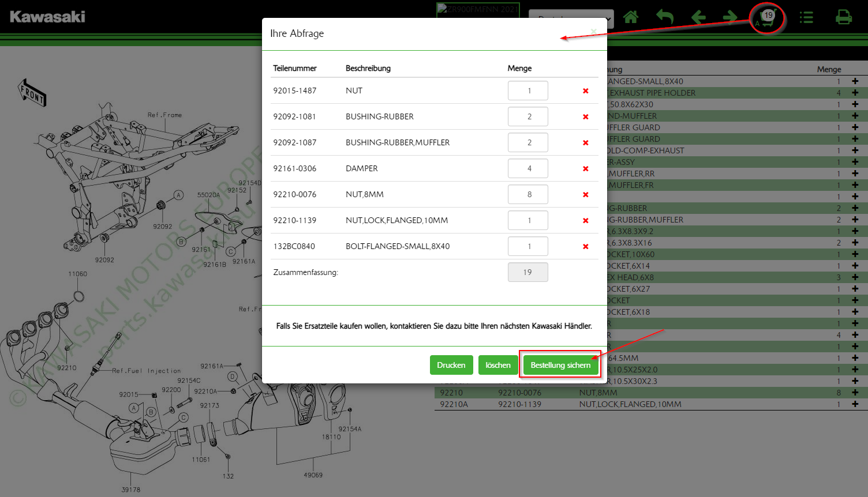Delete the BUSHING-RUBBER 92092-1081 row

coord(585,116)
